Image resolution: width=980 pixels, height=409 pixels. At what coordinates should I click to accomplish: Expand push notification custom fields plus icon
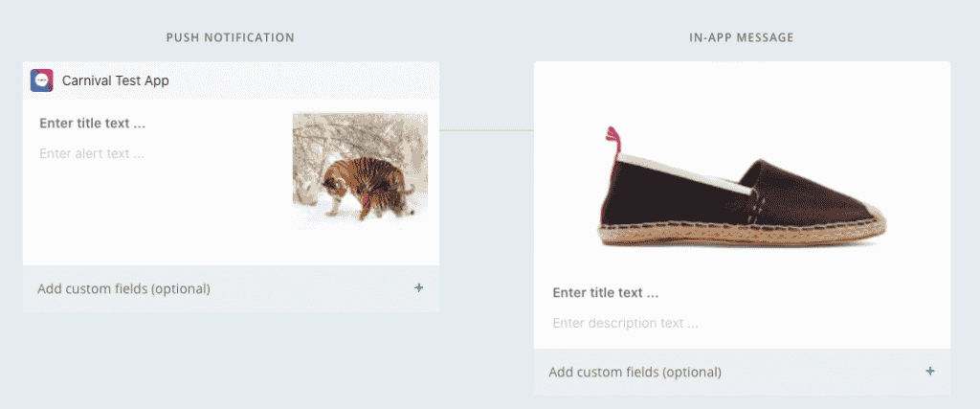point(419,287)
